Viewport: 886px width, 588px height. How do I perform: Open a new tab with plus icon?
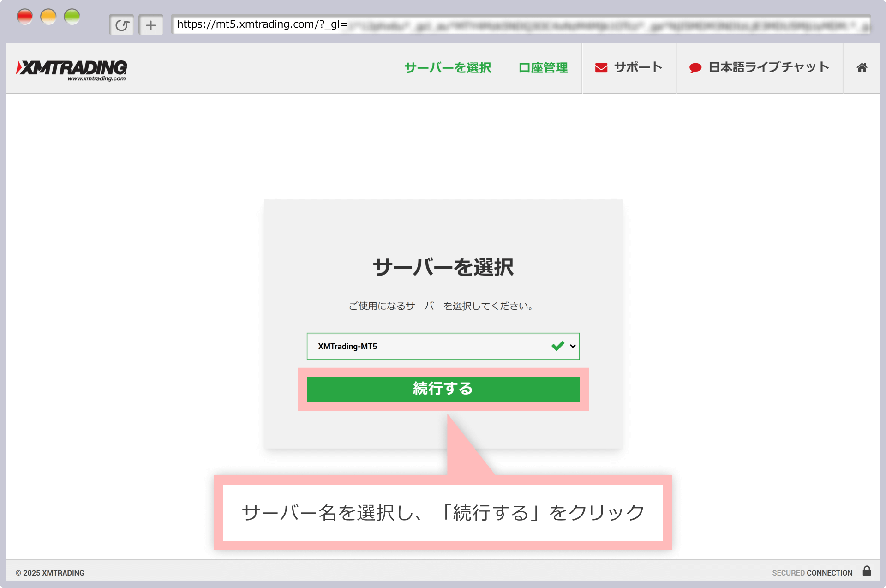pos(151,25)
